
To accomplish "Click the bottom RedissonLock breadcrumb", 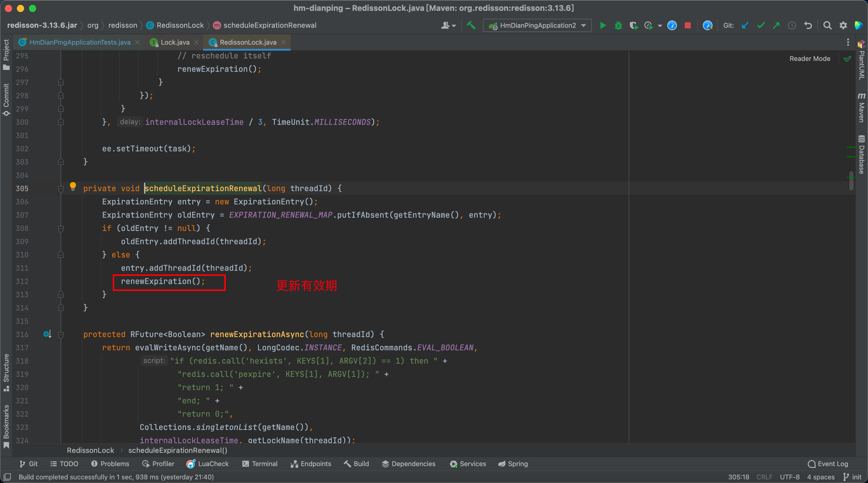I will point(90,450).
